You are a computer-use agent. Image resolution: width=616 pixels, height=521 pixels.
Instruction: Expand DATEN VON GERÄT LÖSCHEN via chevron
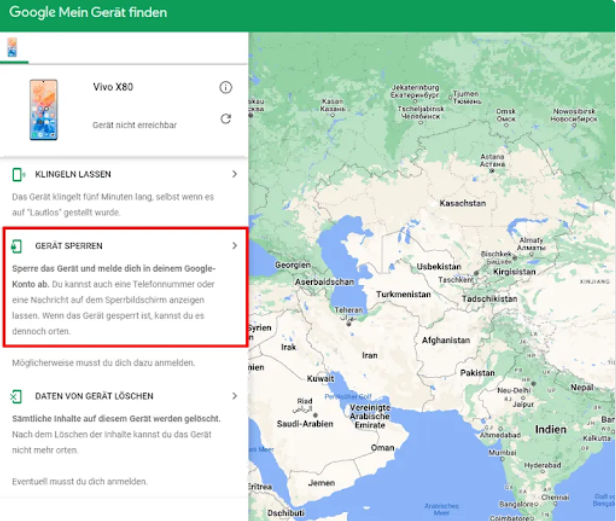pos(234,396)
